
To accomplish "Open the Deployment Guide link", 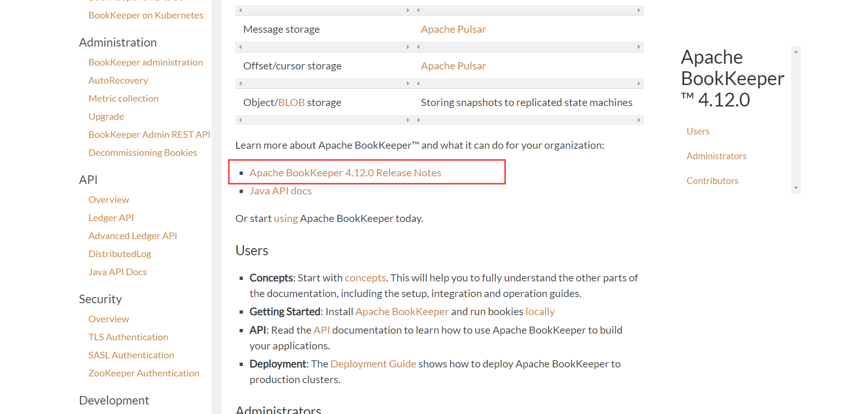I will (x=373, y=364).
